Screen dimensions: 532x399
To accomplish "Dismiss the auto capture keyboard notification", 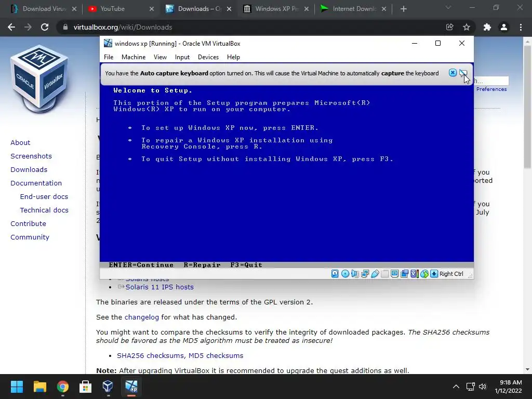I will coord(453,73).
